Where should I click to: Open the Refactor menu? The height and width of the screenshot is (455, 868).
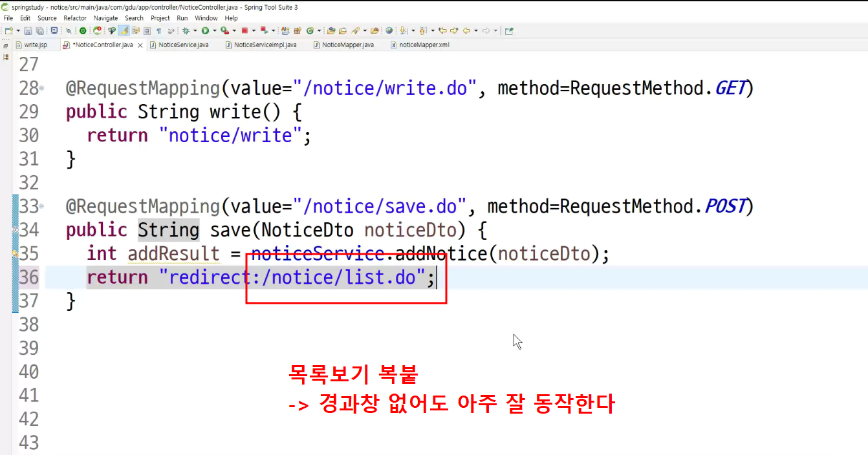click(75, 18)
